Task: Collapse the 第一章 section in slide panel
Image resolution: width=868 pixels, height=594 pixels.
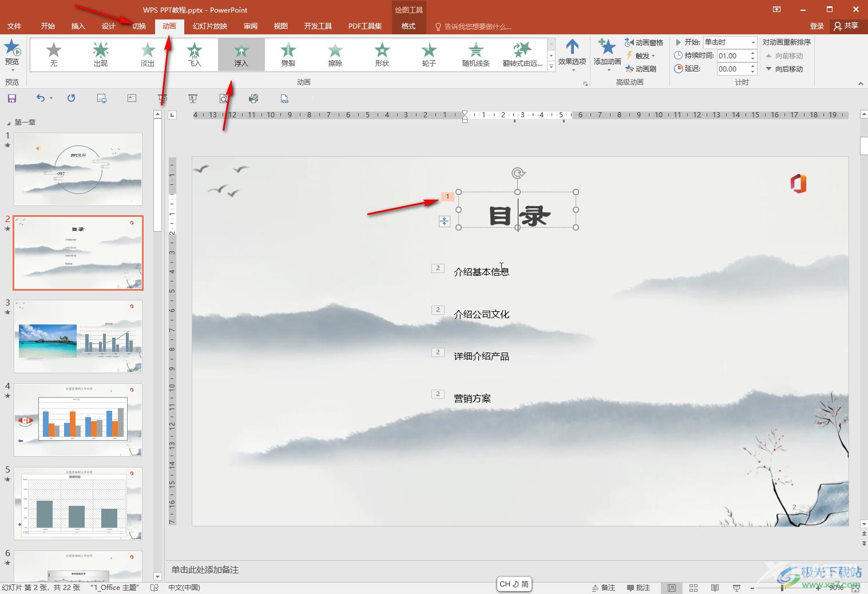Action: 9,123
